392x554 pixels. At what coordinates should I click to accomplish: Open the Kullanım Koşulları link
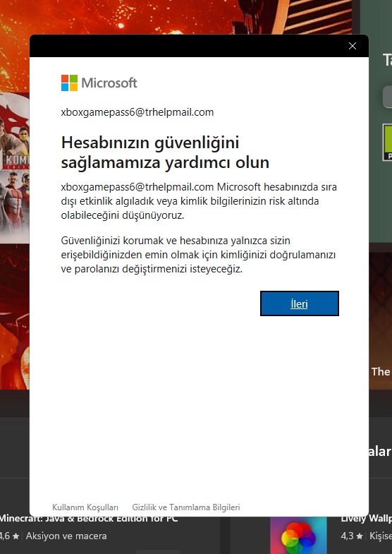85,507
